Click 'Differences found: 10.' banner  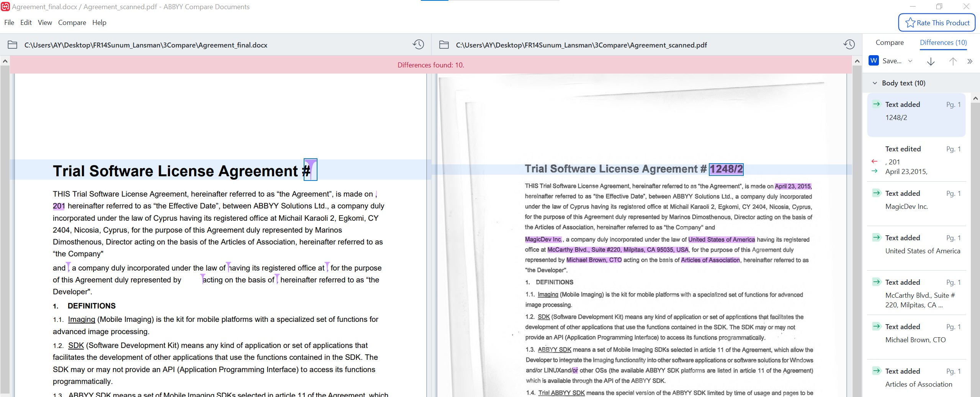tap(431, 65)
